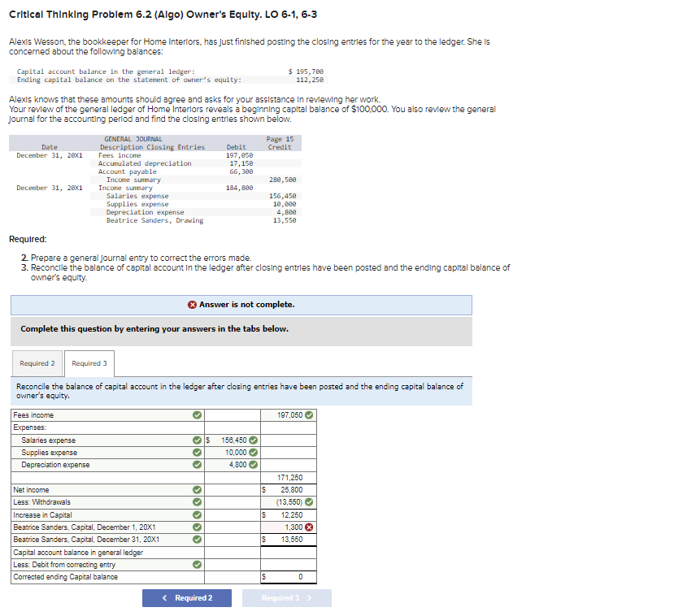Click the checkmark beside Depreciation expense
This screenshot has height=616, width=687.
(x=196, y=465)
